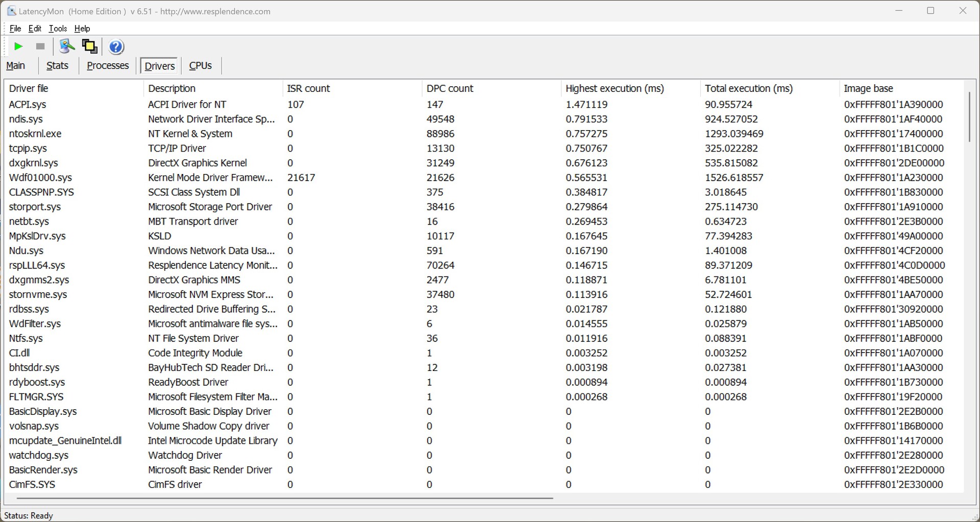This screenshot has width=980, height=522.
Task: Open the File menu
Action: click(x=15, y=29)
